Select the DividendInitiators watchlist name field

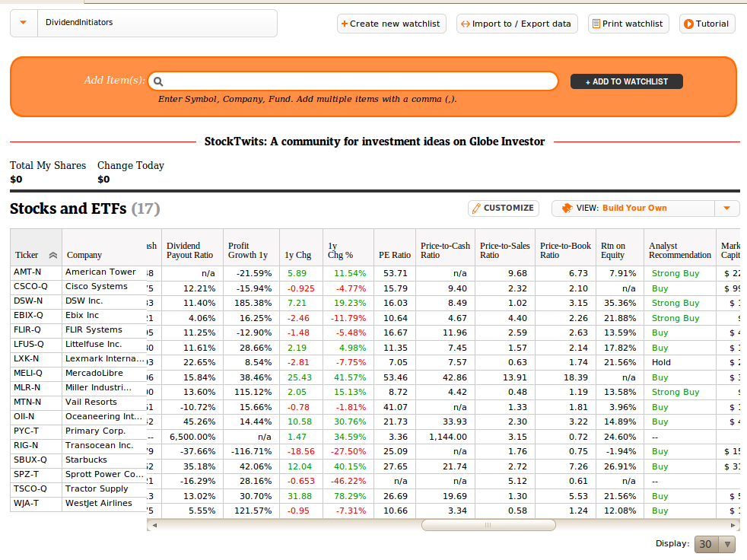tap(157, 23)
